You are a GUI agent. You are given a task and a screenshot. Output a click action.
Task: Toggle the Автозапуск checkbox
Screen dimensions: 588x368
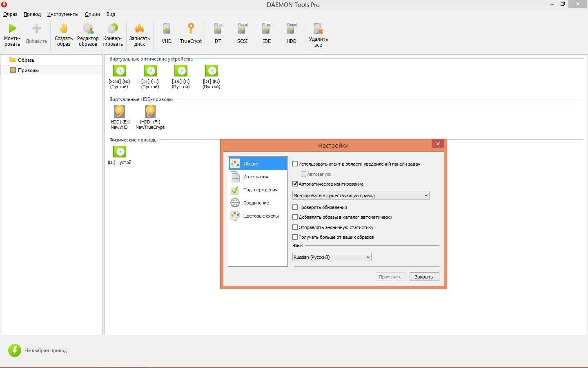(x=303, y=174)
